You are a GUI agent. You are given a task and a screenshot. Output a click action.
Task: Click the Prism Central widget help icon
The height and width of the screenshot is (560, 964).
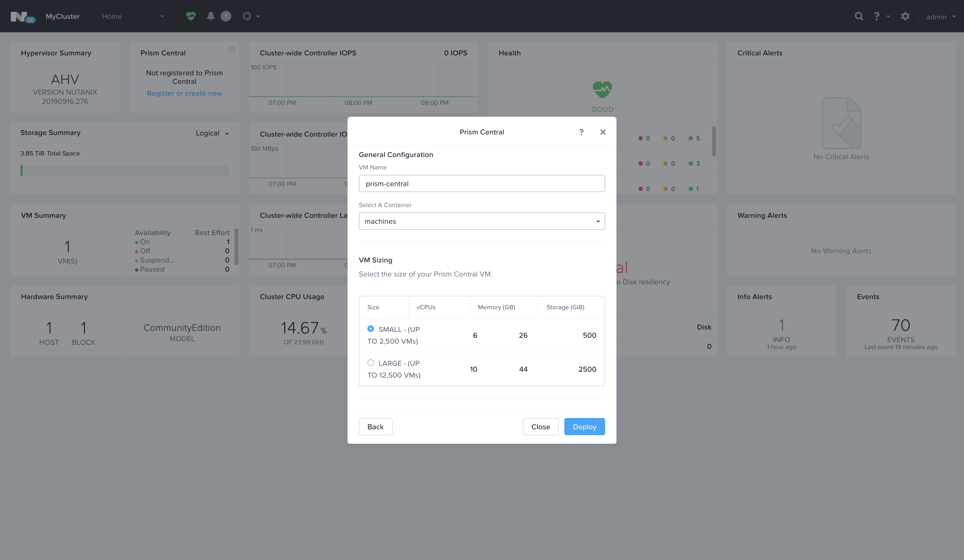coord(232,50)
